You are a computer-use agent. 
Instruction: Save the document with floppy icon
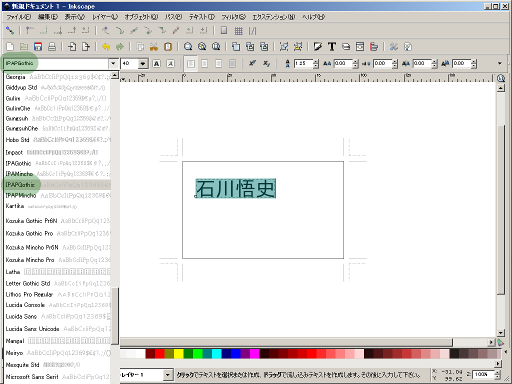pyautogui.click(x=38, y=47)
